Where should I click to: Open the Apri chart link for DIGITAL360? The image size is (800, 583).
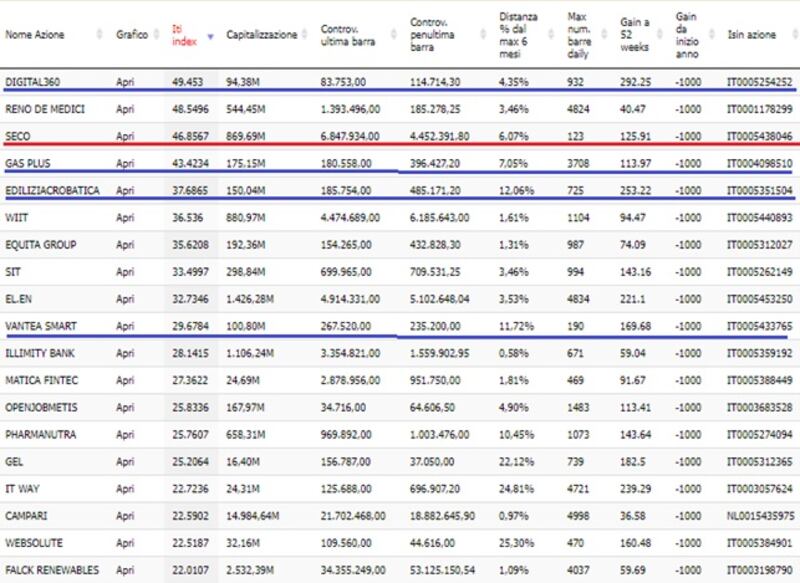coord(125,82)
